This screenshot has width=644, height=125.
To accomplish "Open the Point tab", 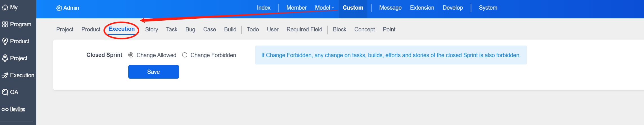I will (x=389, y=29).
